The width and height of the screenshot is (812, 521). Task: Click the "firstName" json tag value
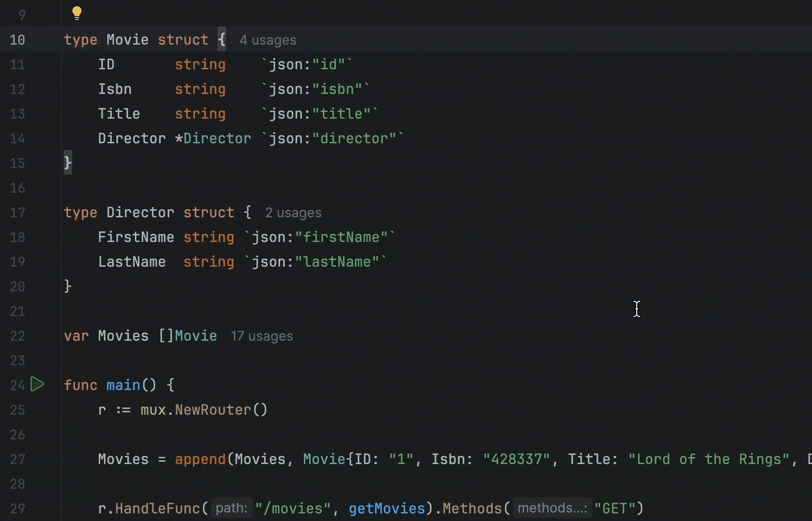tap(341, 237)
